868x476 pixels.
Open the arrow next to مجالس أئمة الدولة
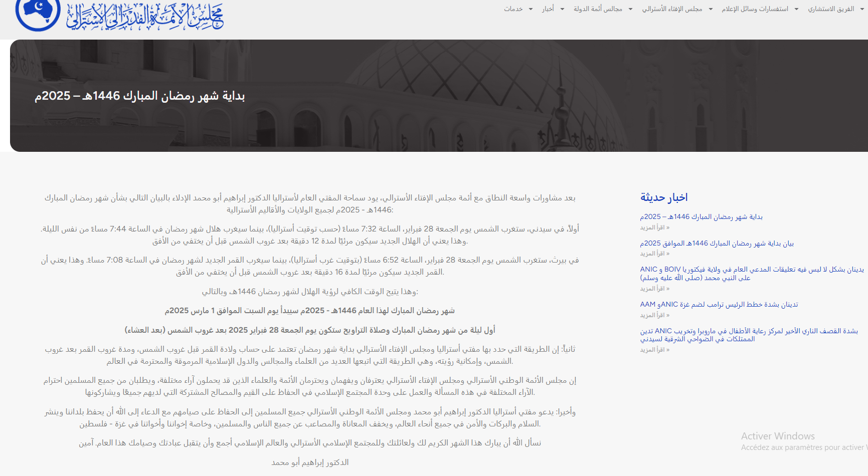(x=630, y=9)
